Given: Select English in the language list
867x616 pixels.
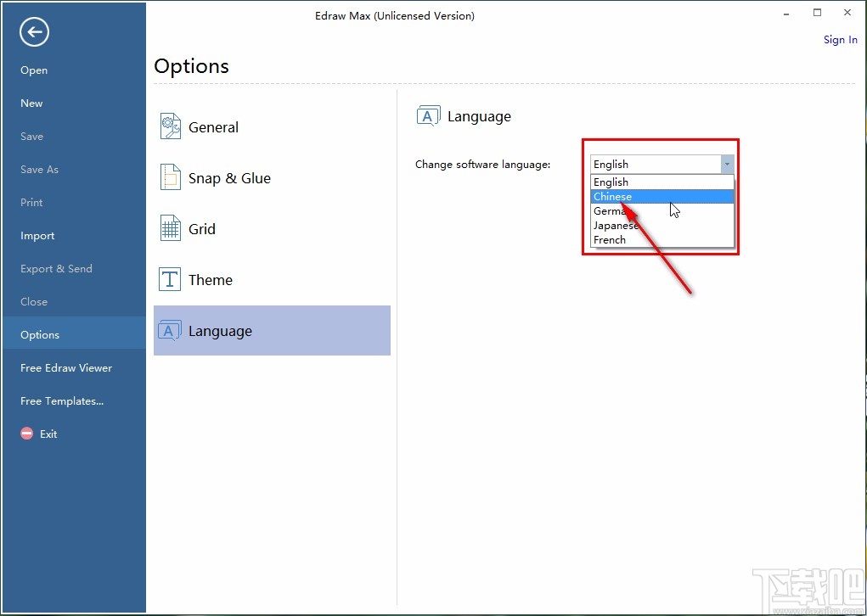Looking at the screenshot, I should point(662,182).
